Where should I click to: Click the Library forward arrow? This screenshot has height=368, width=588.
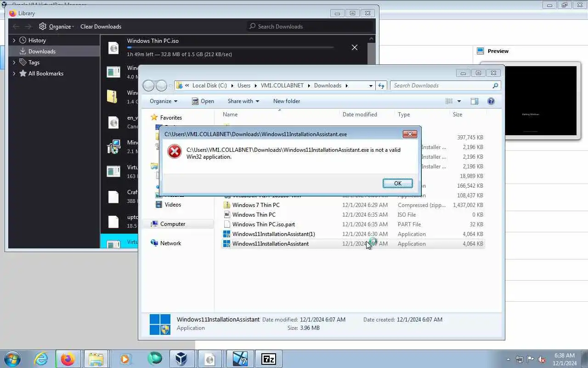[x=28, y=26]
